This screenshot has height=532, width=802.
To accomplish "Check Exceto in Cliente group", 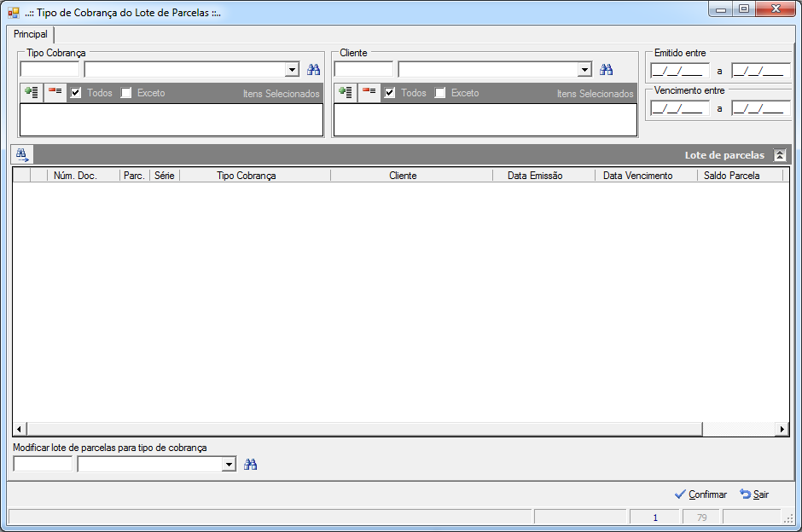I will 440,92.
